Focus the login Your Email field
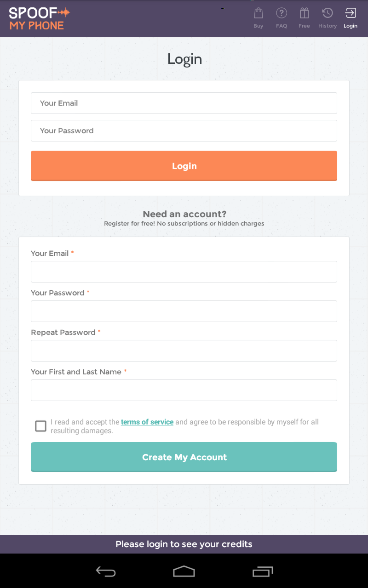 click(x=184, y=103)
